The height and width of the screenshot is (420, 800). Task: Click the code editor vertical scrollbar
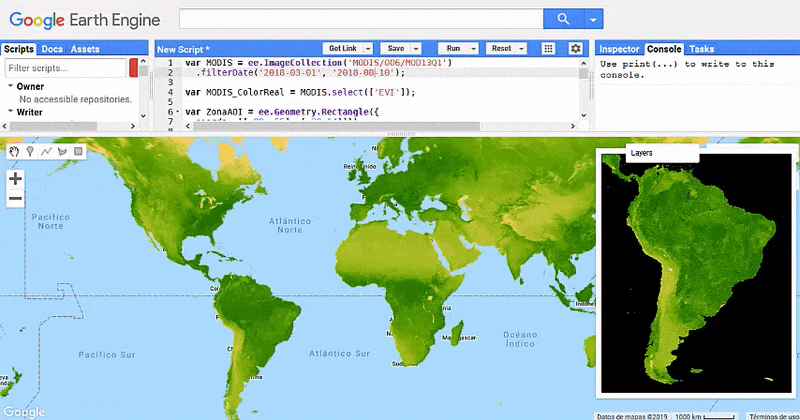pyautogui.click(x=584, y=72)
